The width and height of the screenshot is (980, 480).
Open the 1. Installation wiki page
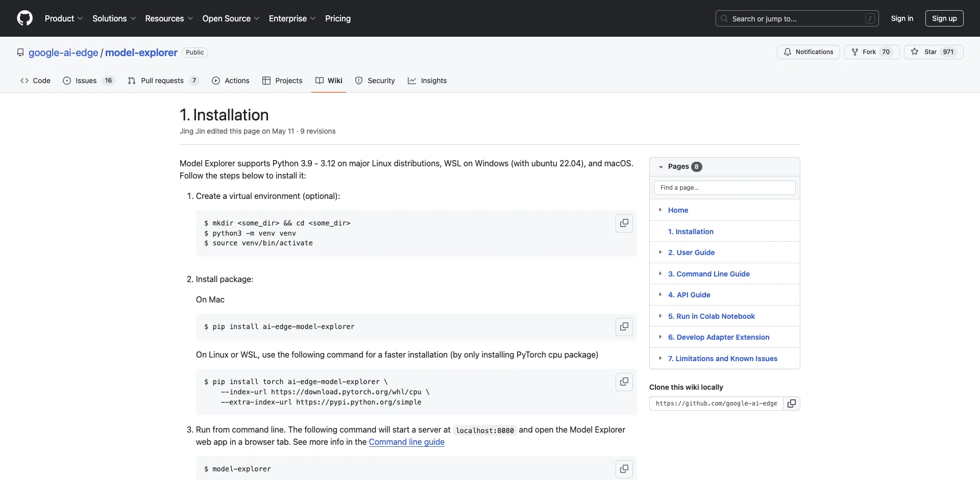click(691, 232)
